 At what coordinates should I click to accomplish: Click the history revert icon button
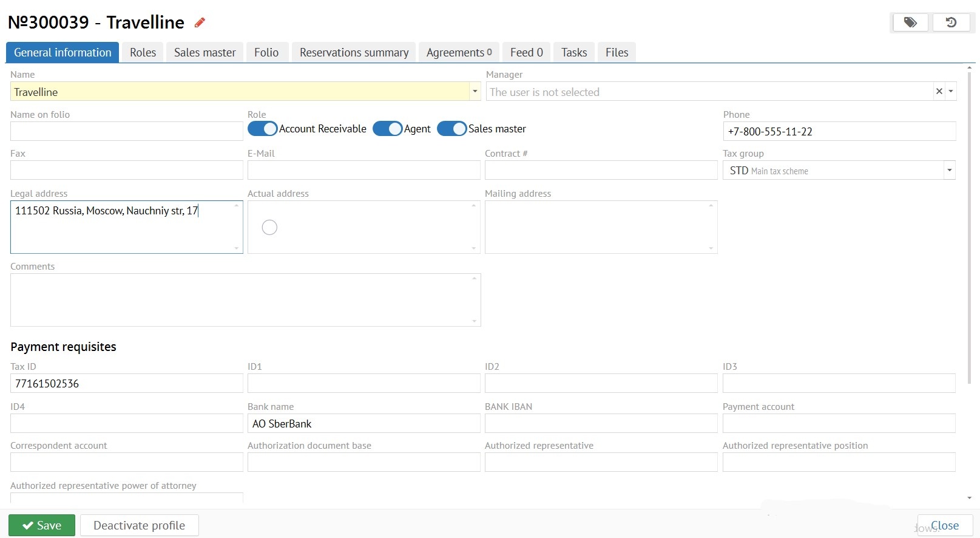click(x=951, y=22)
